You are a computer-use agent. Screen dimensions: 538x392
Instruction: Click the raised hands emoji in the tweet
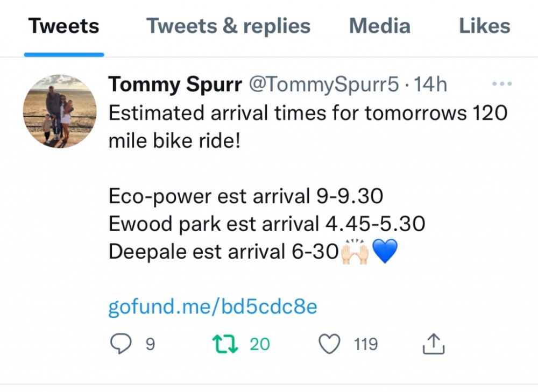[355, 251]
